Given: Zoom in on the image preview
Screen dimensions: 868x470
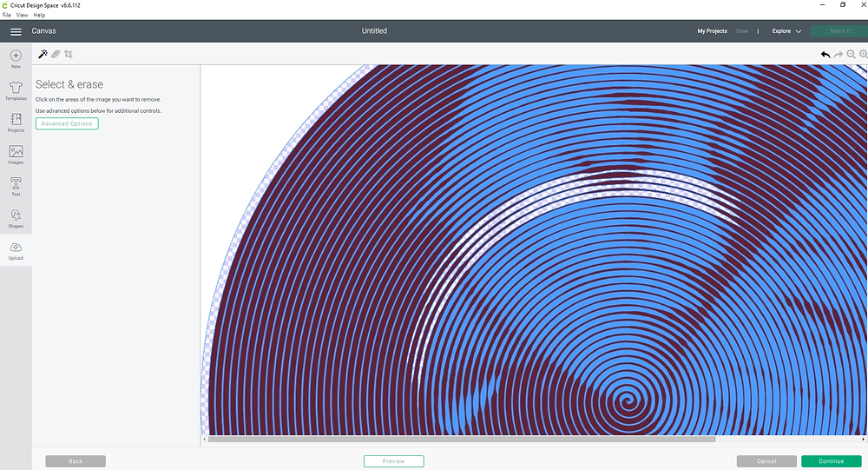Looking at the screenshot, I should pyautogui.click(x=864, y=55).
